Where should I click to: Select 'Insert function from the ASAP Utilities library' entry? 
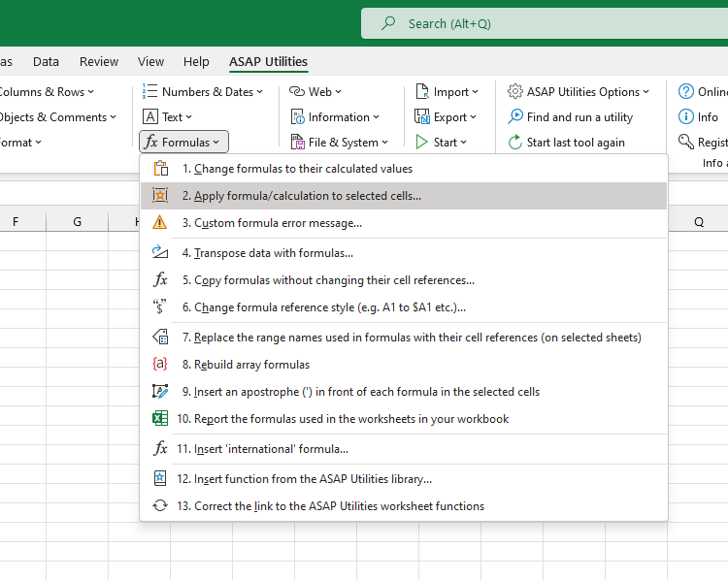click(404, 478)
